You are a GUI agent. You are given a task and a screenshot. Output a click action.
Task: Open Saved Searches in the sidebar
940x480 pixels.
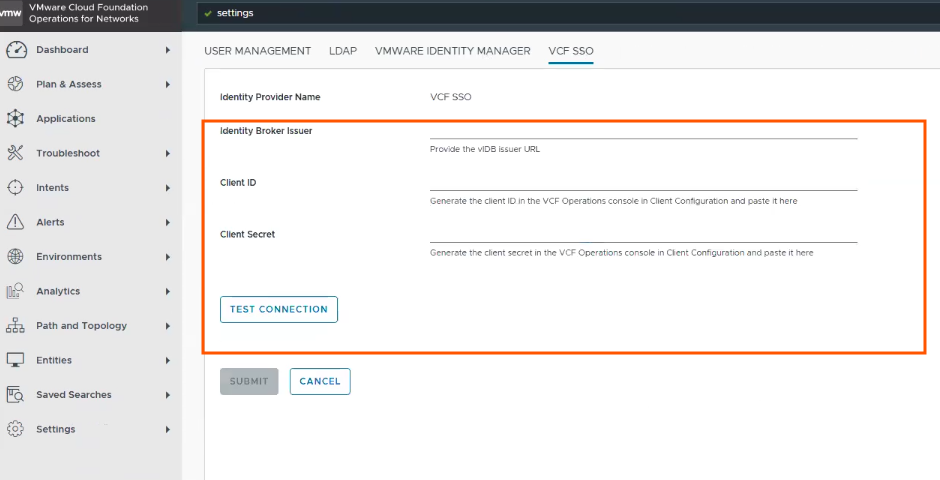(x=74, y=395)
